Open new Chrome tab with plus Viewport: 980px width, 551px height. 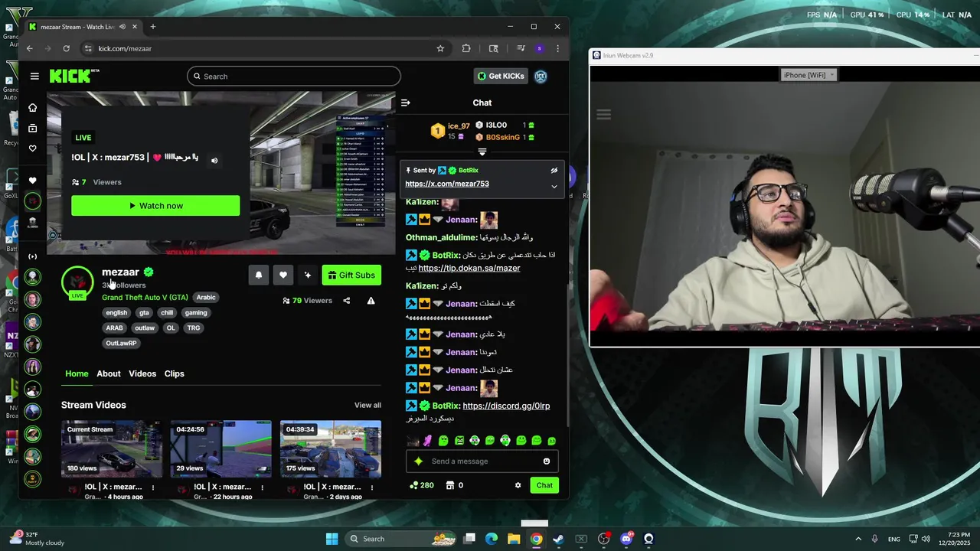click(x=153, y=27)
